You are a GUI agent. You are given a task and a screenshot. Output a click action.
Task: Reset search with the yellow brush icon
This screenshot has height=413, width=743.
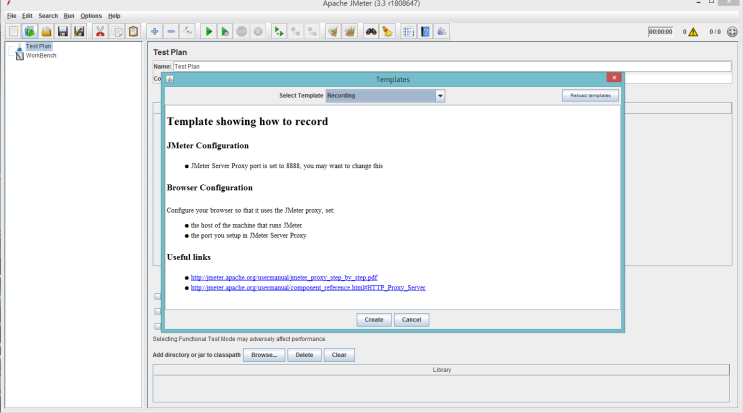pyautogui.click(x=388, y=32)
